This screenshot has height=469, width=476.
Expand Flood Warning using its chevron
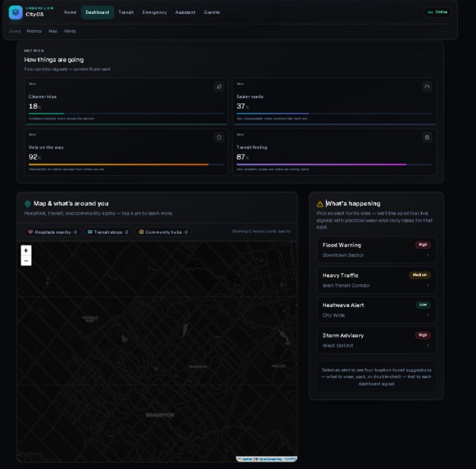click(x=428, y=255)
